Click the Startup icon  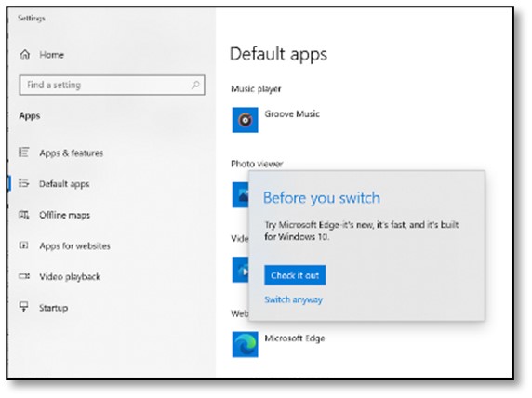[24, 307]
